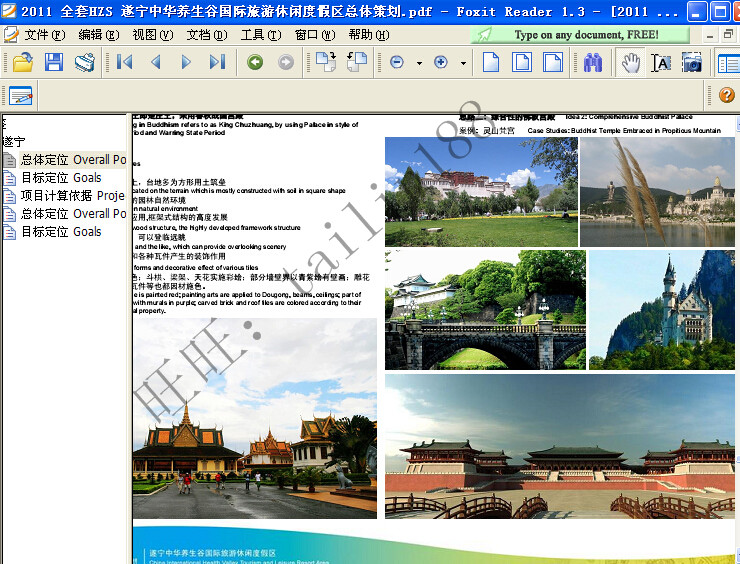Restore the inner document window

tap(729, 34)
